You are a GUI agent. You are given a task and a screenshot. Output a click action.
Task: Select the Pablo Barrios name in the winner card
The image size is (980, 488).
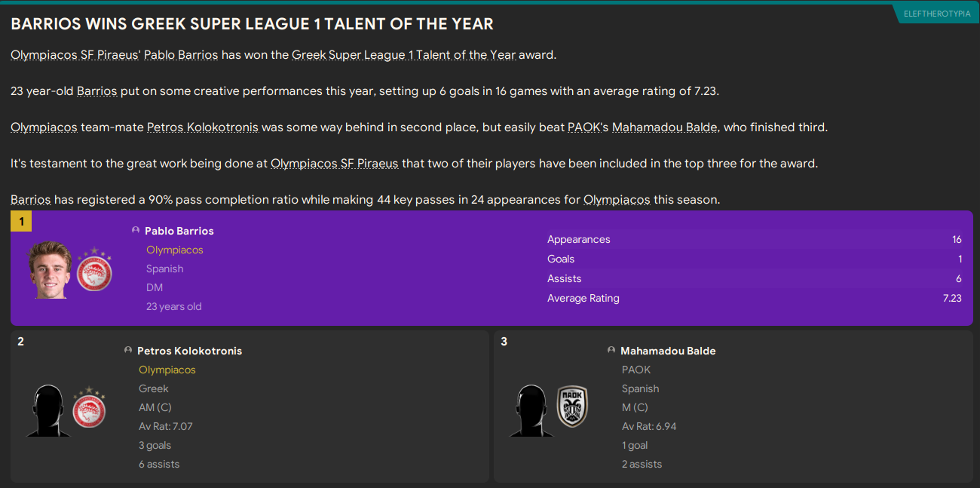pos(179,231)
